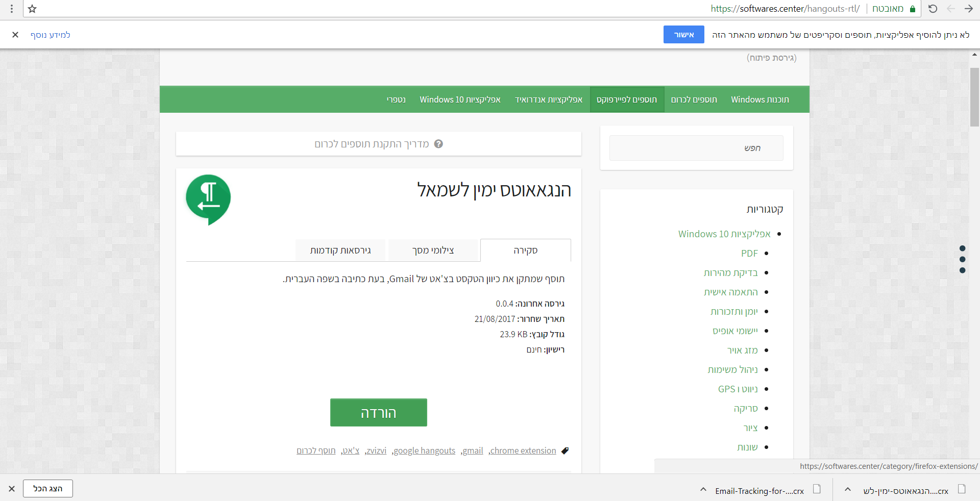The image size is (980, 501).
Task: Open the zvizvi tag
Action: (x=377, y=450)
